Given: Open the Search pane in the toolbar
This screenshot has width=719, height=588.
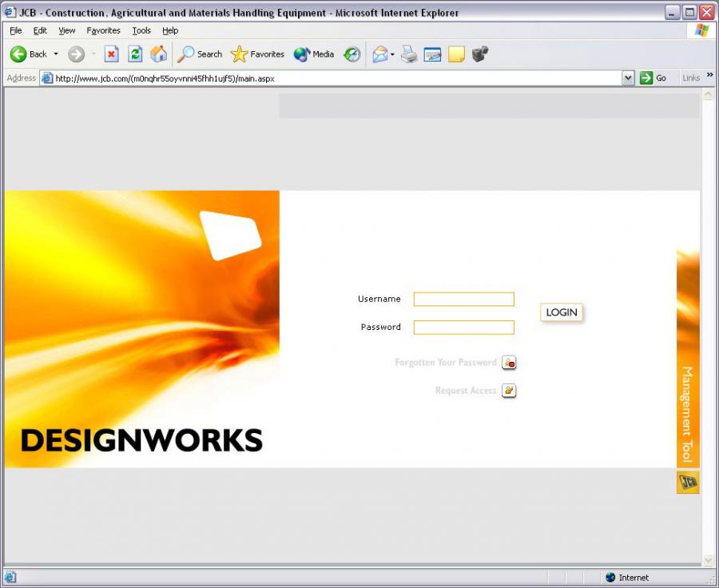Looking at the screenshot, I should 200,54.
